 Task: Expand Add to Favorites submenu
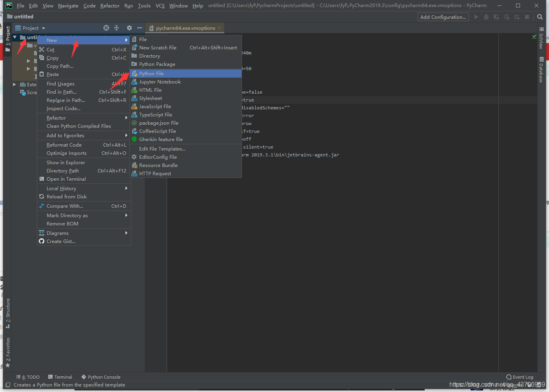[x=83, y=135]
